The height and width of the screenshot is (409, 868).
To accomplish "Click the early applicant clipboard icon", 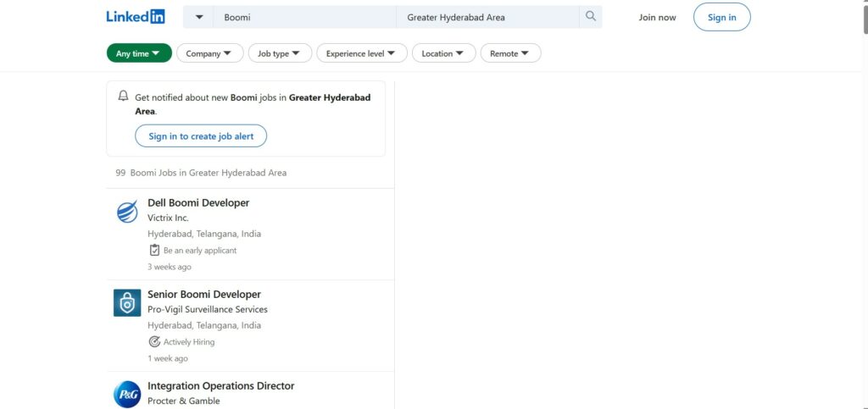I will pos(154,251).
